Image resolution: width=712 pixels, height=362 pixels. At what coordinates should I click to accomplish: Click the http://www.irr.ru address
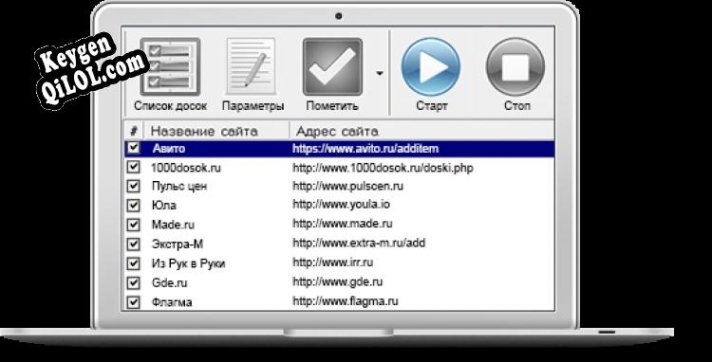pos(333,263)
